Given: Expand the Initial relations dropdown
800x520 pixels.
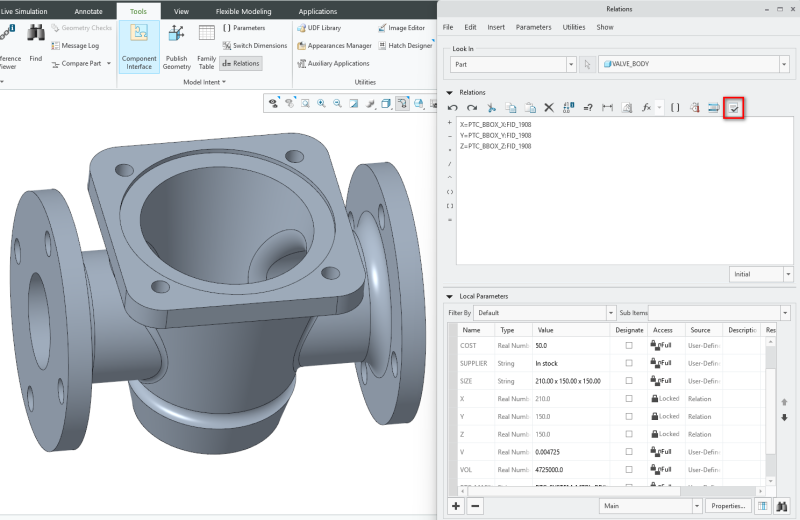Looking at the screenshot, I should tap(788, 273).
